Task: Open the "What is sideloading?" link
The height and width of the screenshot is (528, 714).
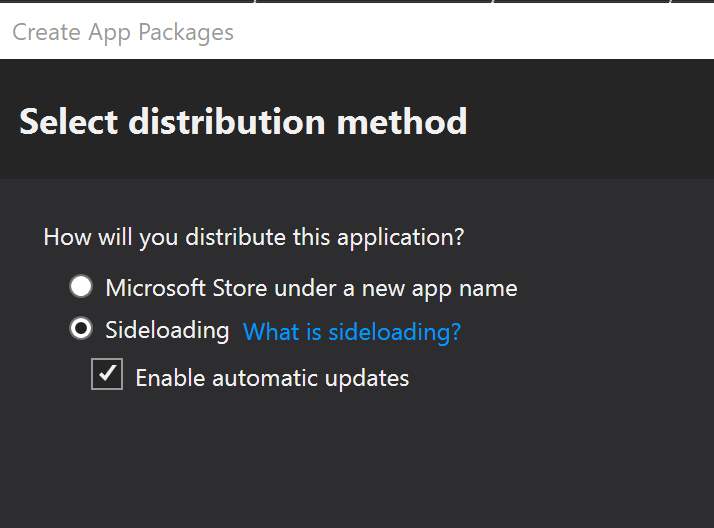Action: [x=352, y=332]
